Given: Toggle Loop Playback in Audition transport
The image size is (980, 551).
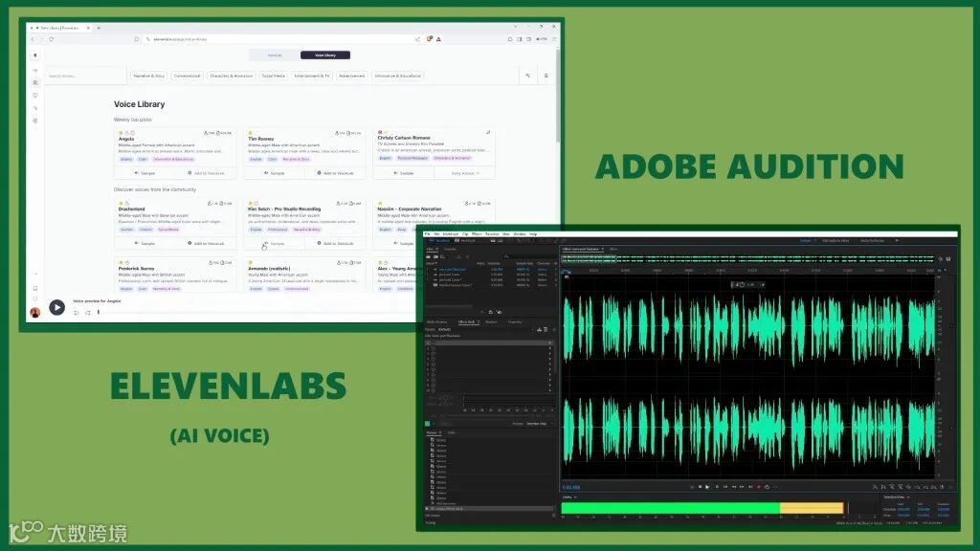Looking at the screenshot, I should point(767,487).
